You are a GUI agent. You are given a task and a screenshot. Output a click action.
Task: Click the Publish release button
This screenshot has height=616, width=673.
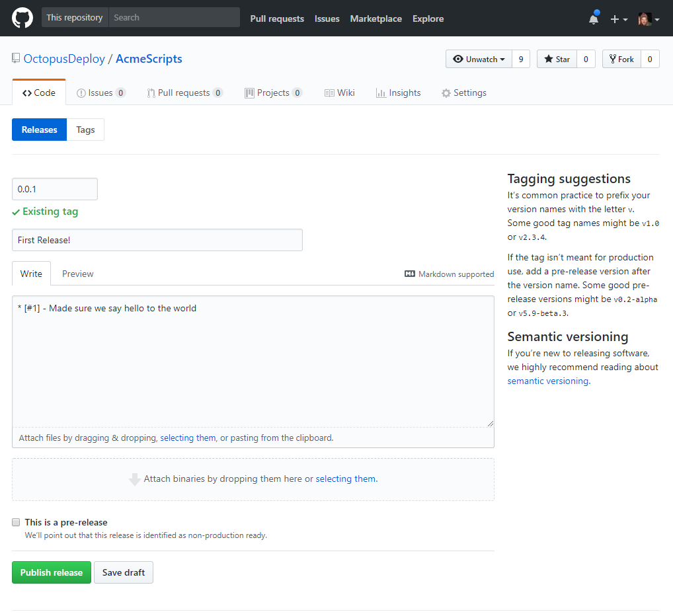(x=51, y=572)
